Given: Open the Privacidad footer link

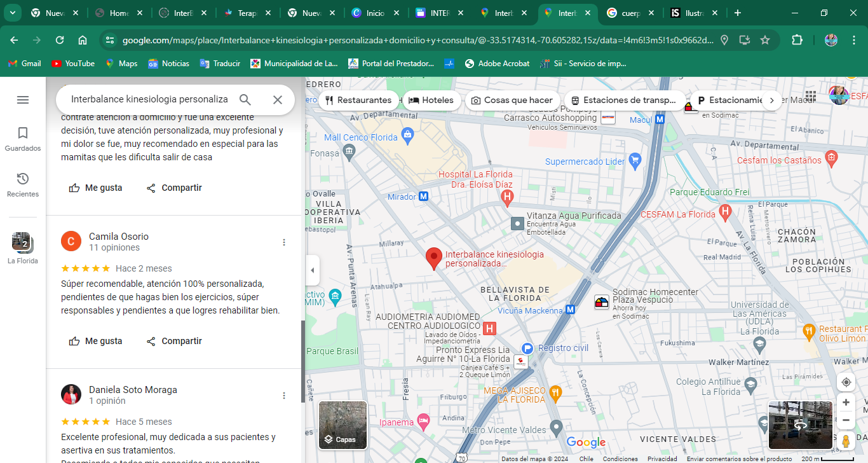Looking at the screenshot, I should pos(662,459).
